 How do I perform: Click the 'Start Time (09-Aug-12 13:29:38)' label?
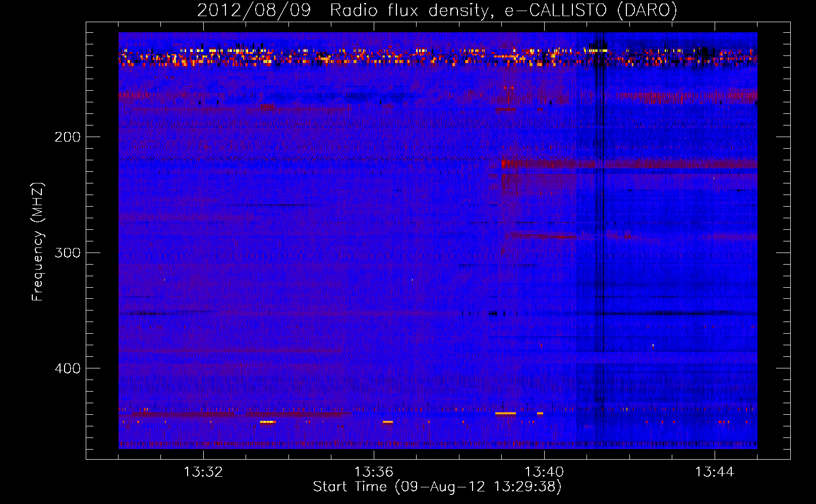coord(437,487)
